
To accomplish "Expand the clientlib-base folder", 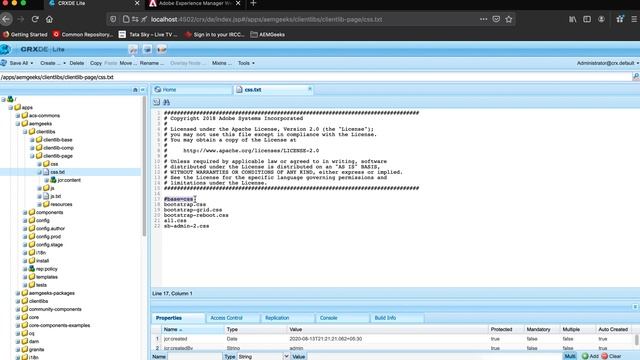I will [x=32, y=140].
